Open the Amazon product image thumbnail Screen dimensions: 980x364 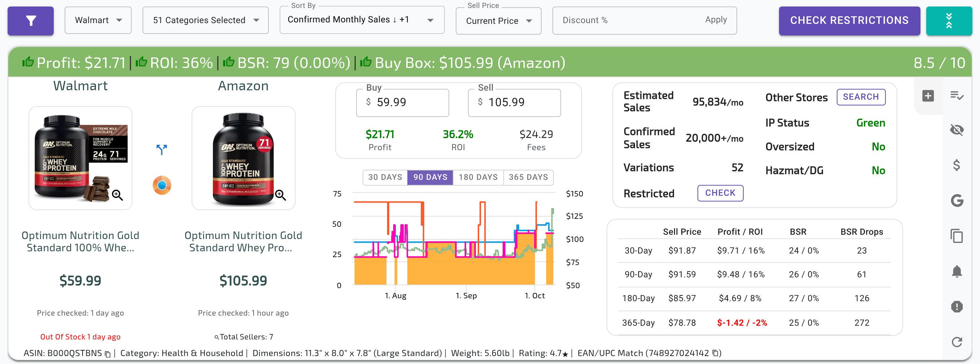(x=244, y=158)
